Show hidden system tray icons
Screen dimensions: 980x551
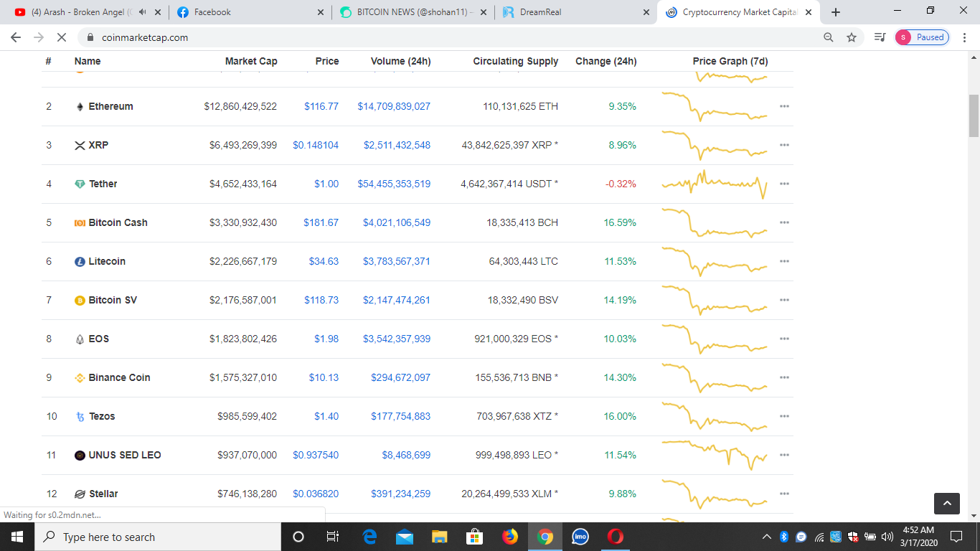tap(767, 537)
